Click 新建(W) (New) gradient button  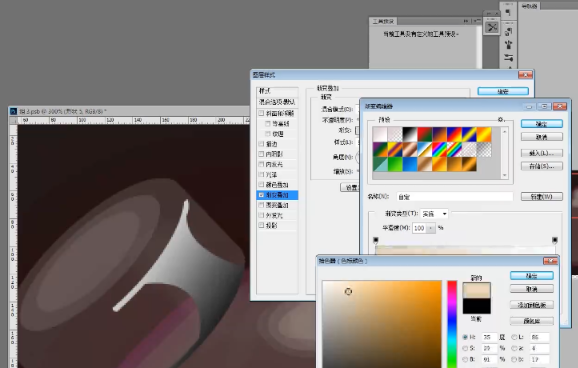[542, 197]
